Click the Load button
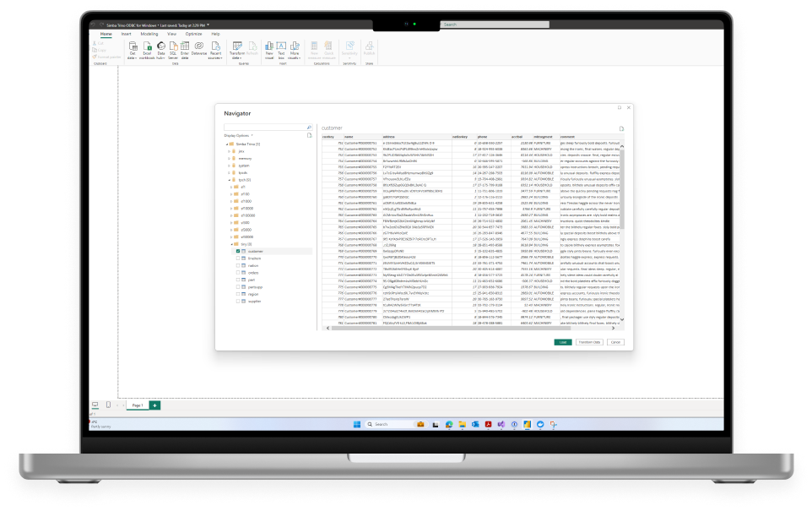The width and height of the screenshot is (812, 511). pos(562,342)
